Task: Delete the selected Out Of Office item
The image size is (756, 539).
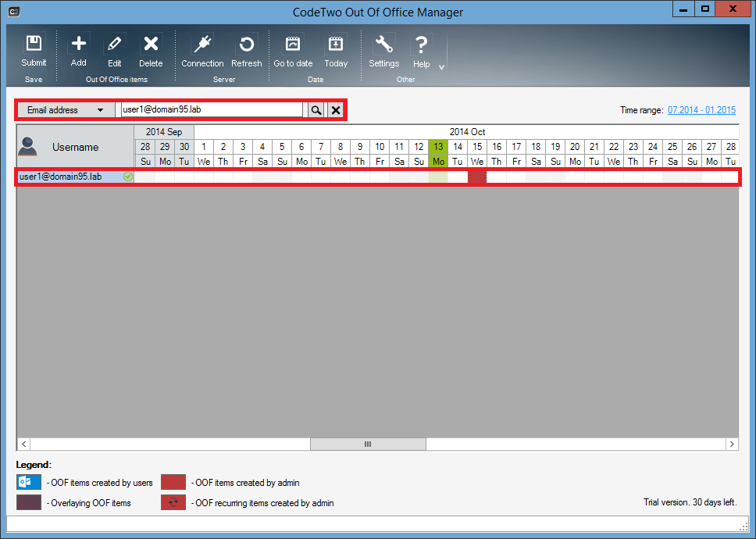Action: point(151,51)
